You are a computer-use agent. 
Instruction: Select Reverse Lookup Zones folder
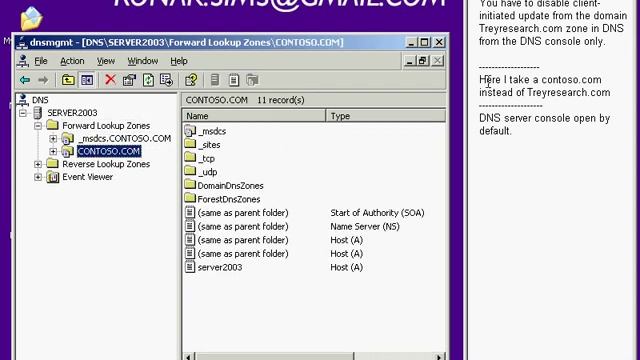pyautogui.click(x=106, y=164)
